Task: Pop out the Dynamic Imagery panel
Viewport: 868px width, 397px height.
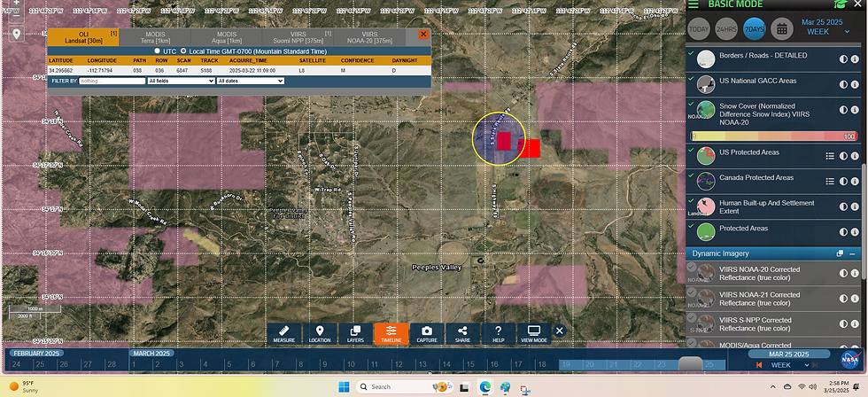Action: (x=840, y=253)
